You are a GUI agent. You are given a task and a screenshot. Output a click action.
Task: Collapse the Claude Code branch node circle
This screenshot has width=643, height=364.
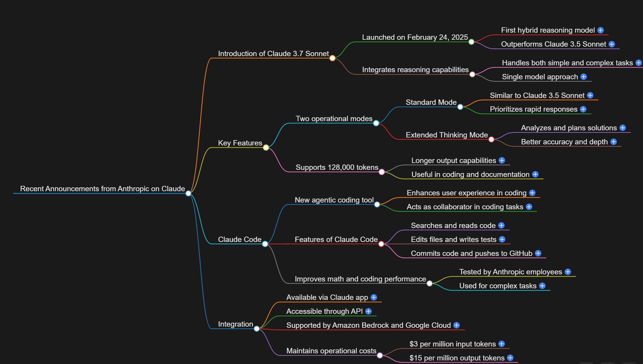point(265,244)
